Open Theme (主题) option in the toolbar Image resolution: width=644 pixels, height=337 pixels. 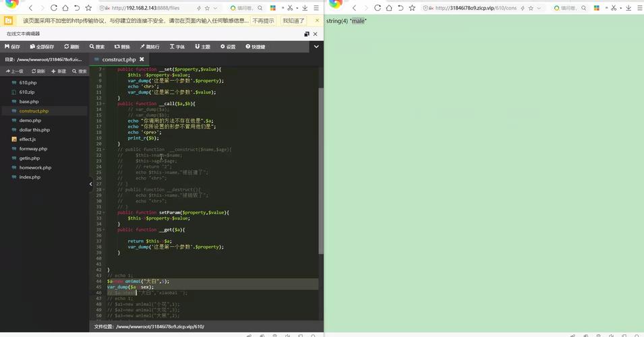tap(202, 47)
